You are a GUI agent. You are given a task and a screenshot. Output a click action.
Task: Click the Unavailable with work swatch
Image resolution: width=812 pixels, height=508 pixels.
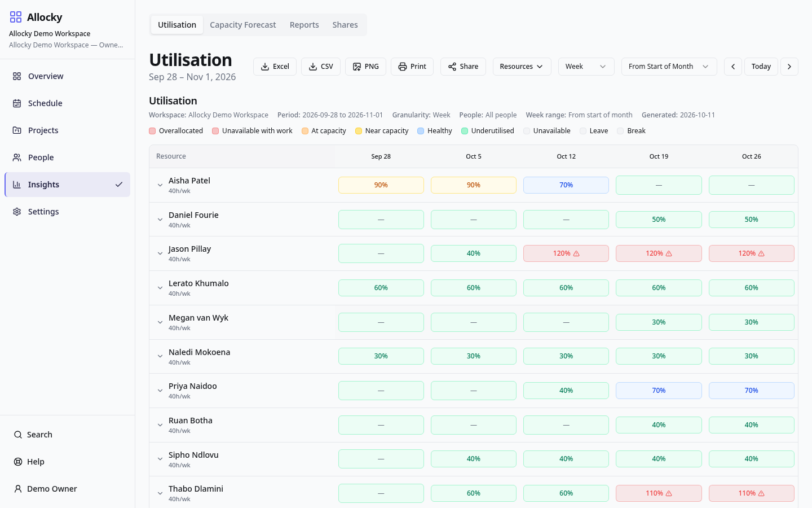pos(215,131)
